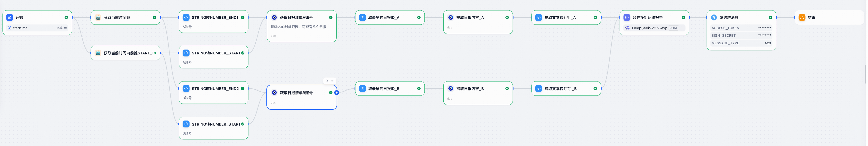Click the code icon on 取最早的日报ID_A node

point(362,18)
